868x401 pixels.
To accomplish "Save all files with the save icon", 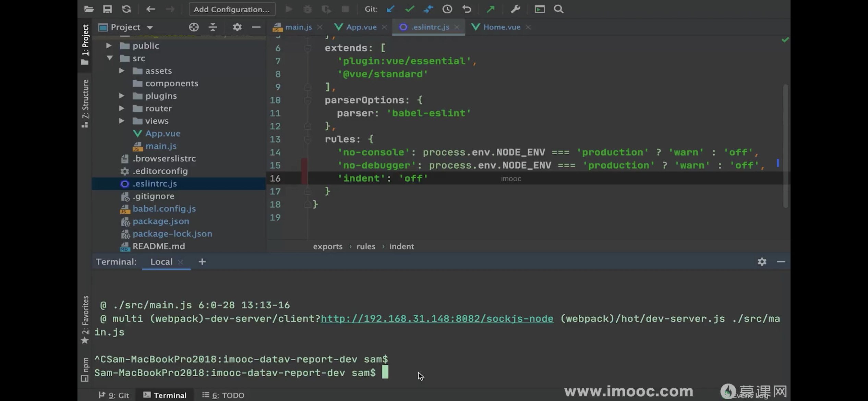I will pyautogui.click(x=107, y=9).
